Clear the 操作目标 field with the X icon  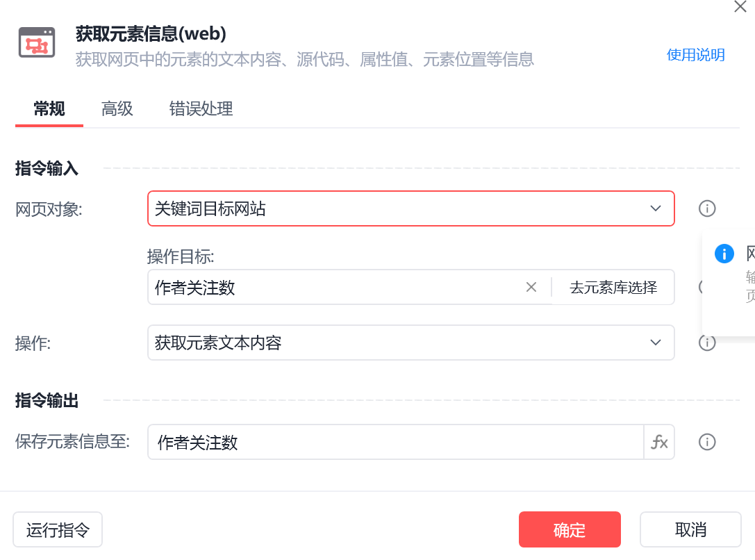click(531, 288)
